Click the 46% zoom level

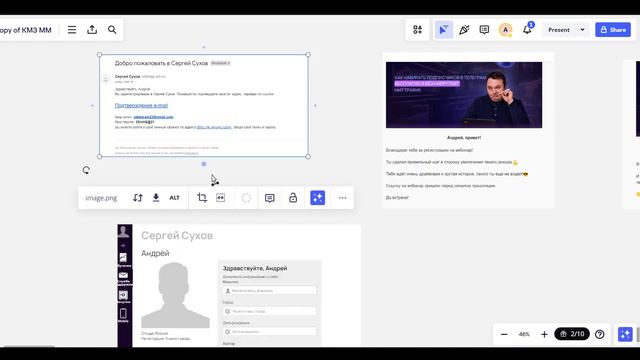coord(524,334)
